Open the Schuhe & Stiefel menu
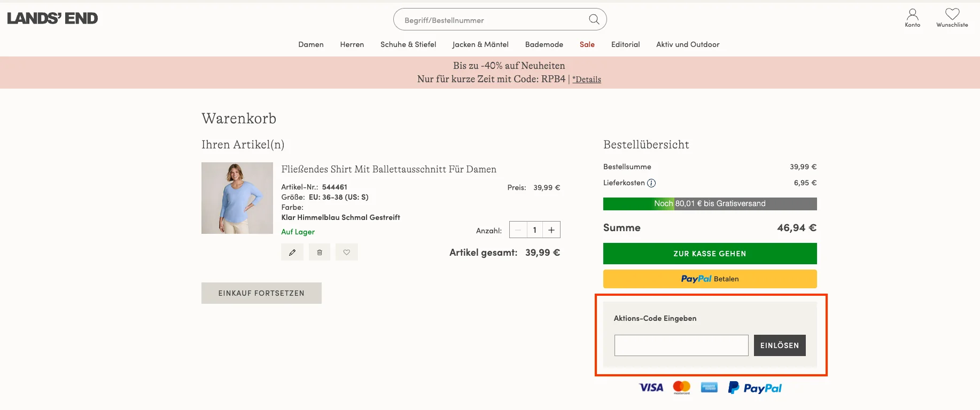This screenshot has width=980, height=410. coord(408,44)
